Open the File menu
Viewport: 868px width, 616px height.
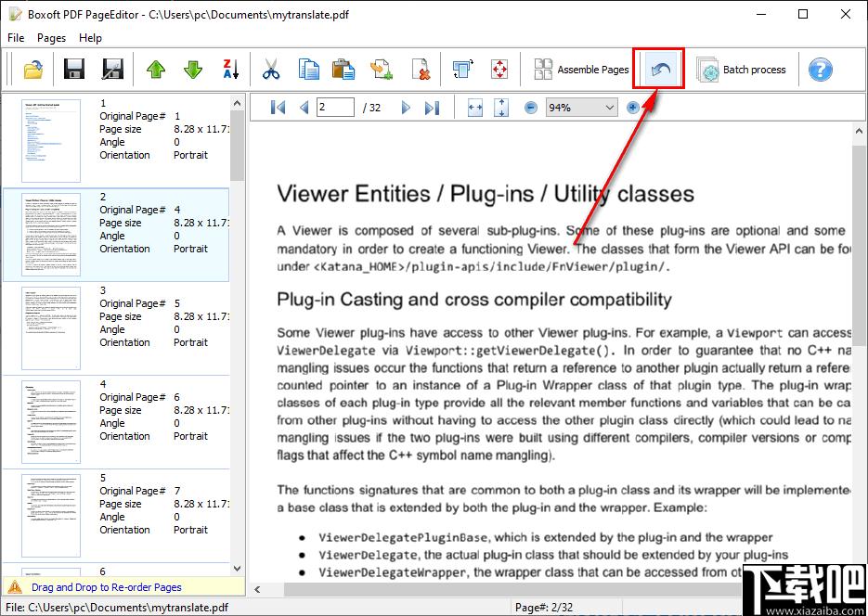16,38
